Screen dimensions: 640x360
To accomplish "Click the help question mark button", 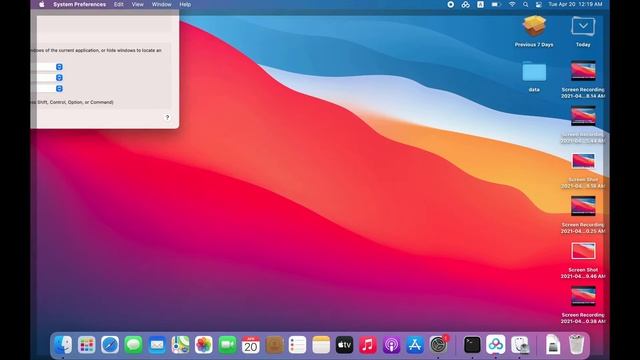I will click(167, 118).
